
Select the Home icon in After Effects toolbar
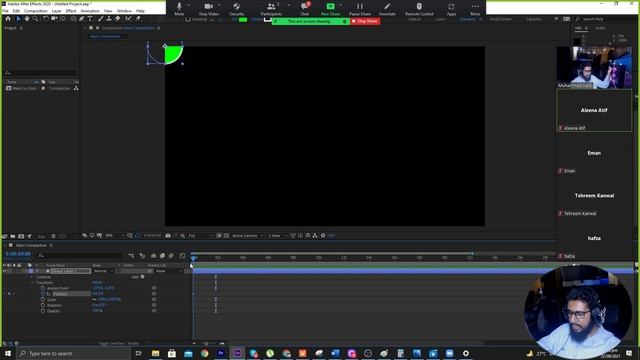[x=8, y=19]
